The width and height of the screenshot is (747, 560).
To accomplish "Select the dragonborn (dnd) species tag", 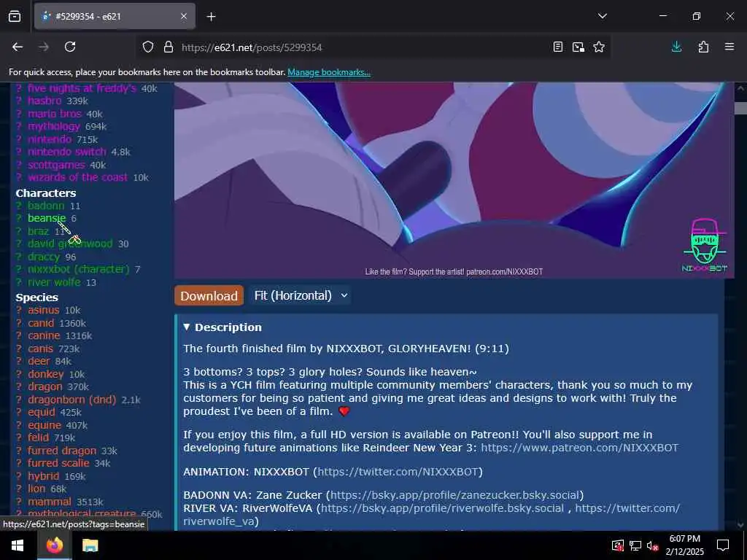I will (x=72, y=400).
